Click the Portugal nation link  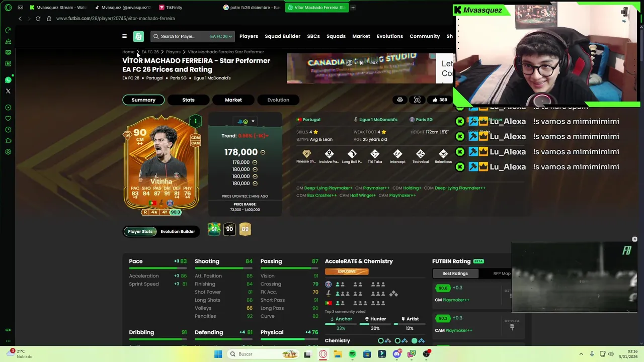coord(308,120)
